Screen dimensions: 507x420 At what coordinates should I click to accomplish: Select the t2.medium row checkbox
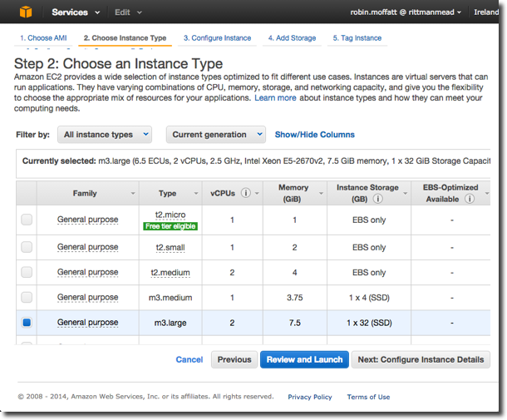[27, 272]
